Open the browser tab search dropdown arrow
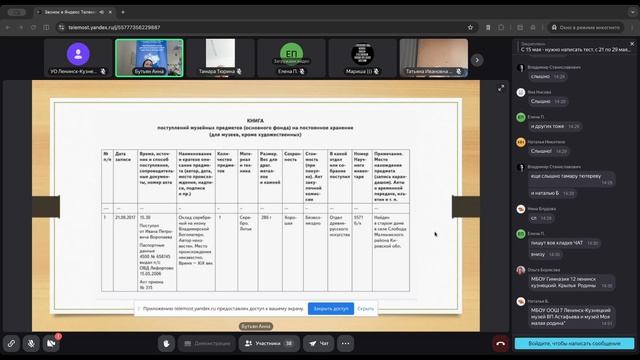Viewport: 640px width, 360px height. point(633,12)
